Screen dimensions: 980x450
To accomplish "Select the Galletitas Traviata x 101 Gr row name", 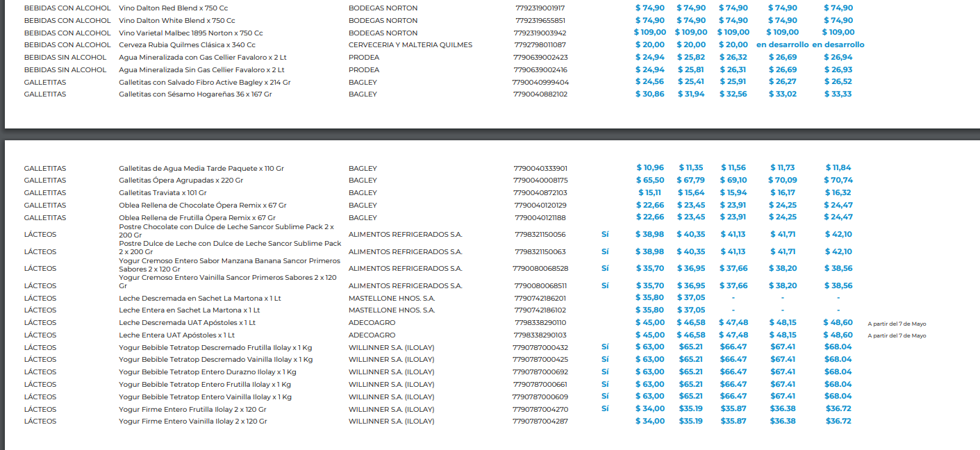I will 163,192.
